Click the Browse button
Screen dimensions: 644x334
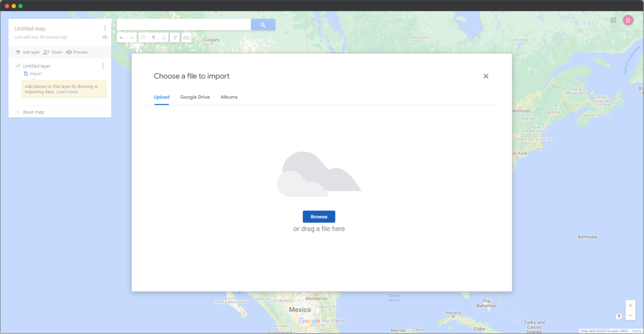(319, 217)
